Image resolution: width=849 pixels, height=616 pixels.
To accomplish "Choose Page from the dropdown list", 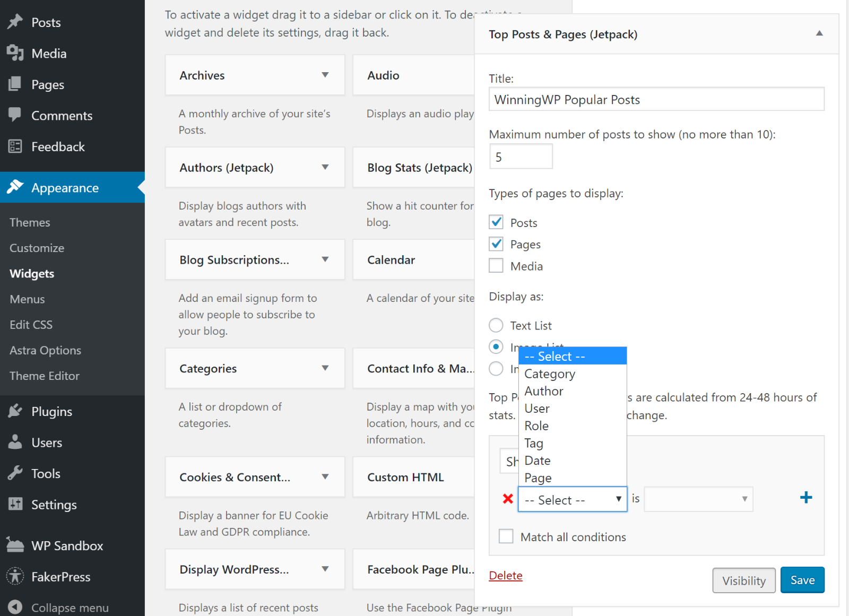I will [x=573, y=478].
